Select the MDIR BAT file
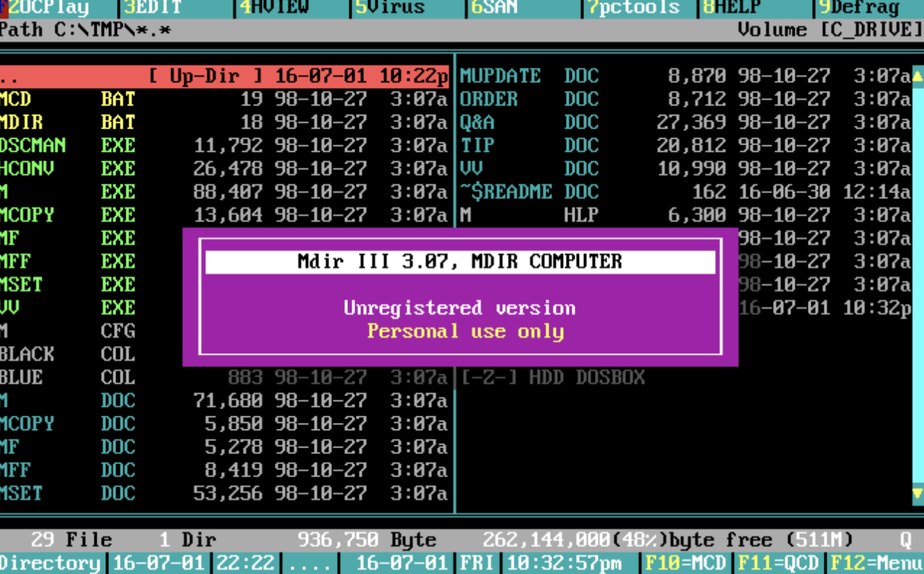Viewport: 924px width, 574px height. click(x=224, y=123)
